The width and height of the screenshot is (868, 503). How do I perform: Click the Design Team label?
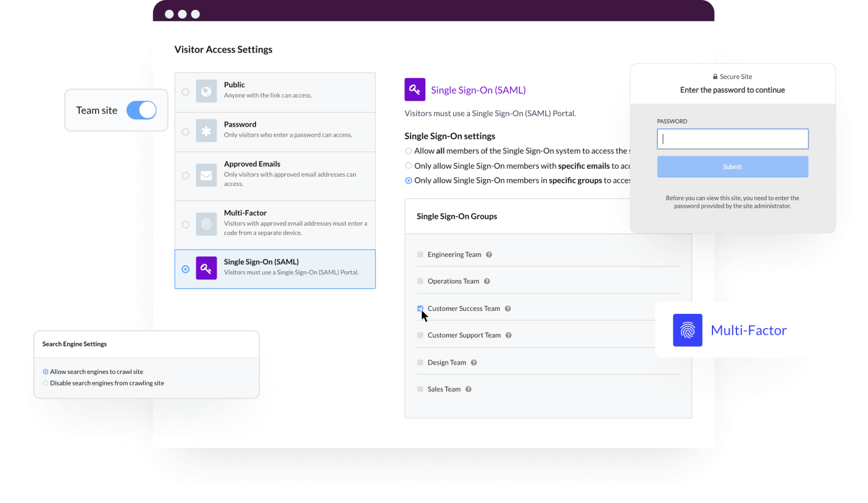[x=447, y=363]
